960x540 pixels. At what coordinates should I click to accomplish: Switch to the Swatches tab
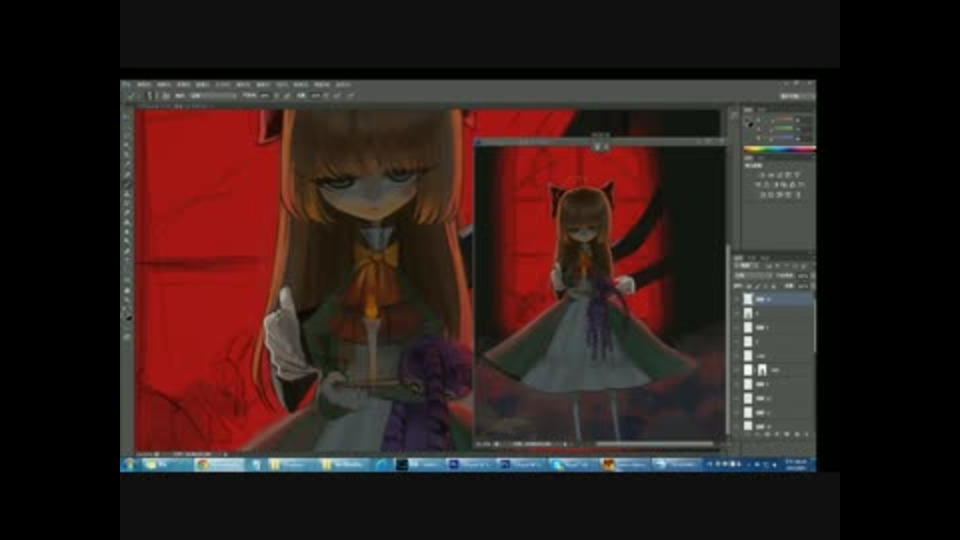tap(762, 110)
